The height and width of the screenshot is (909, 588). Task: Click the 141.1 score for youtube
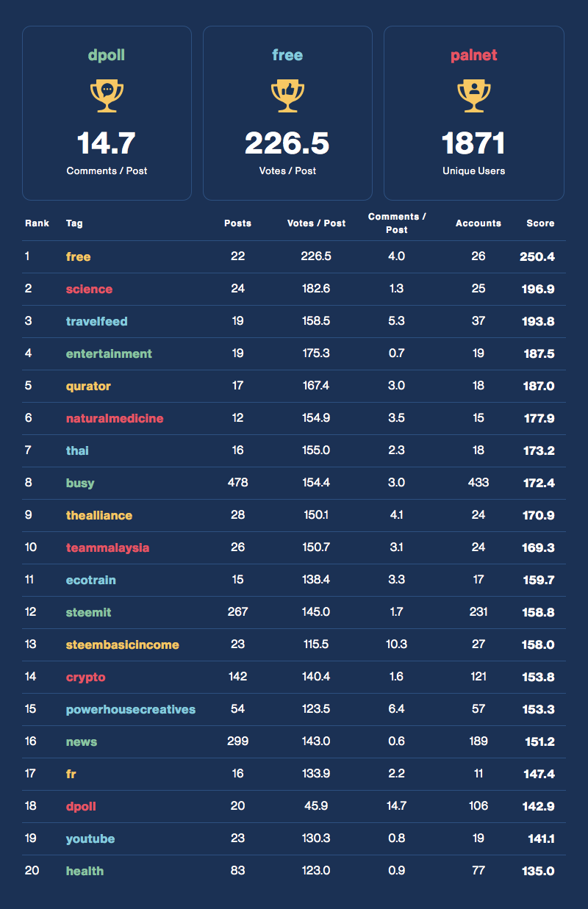tap(540, 838)
